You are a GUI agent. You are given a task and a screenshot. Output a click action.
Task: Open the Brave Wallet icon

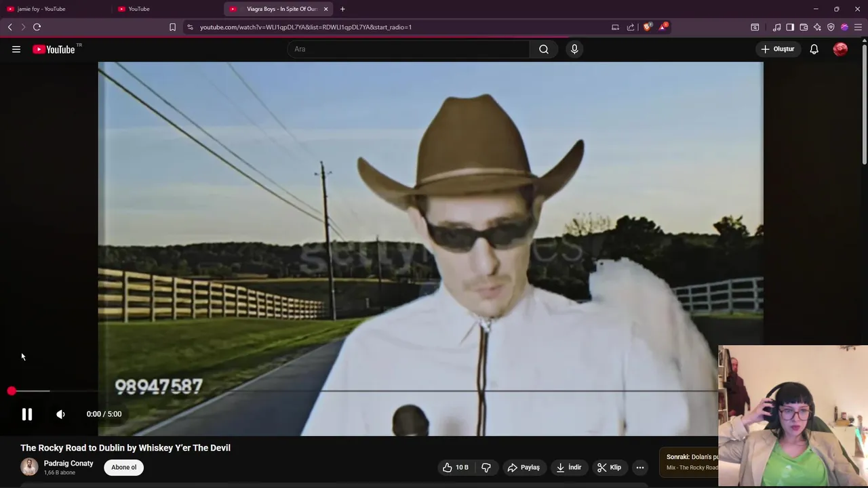tap(804, 27)
